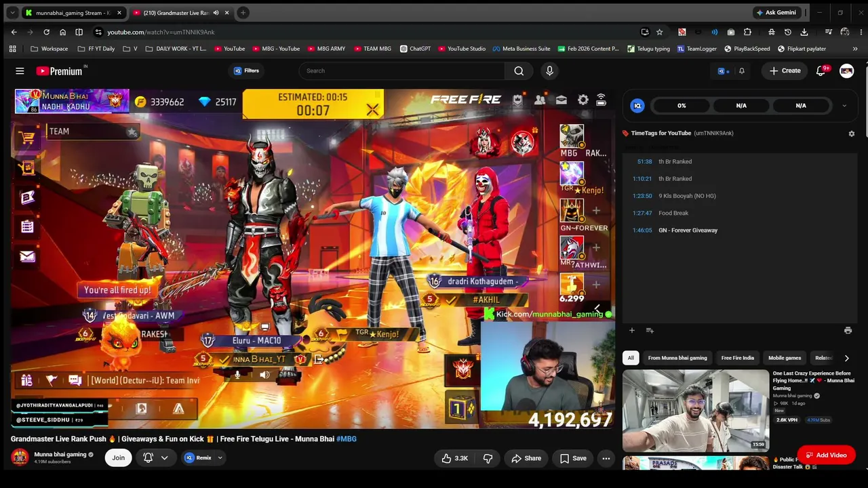Save video to a playlist
The width and height of the screenshot is (868, 488).
pos(573,458)
